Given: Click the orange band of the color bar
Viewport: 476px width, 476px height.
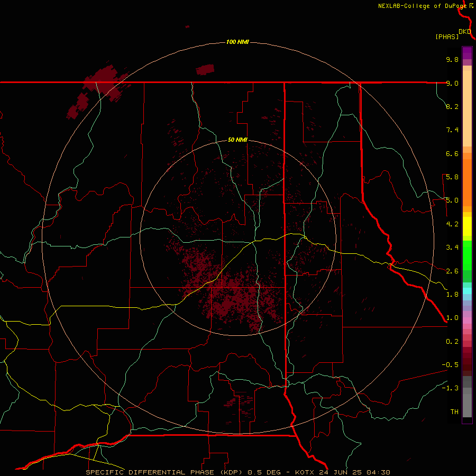Looking at the screenshot, I should pyautogui.click(x=467, y=182).
